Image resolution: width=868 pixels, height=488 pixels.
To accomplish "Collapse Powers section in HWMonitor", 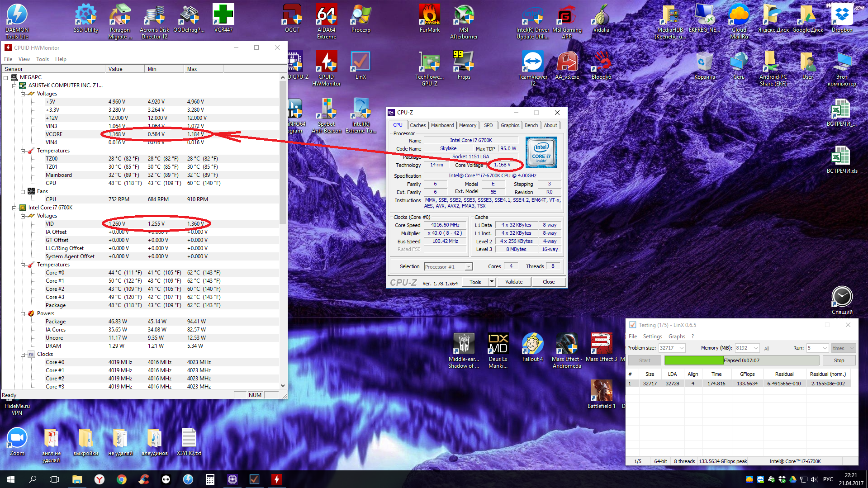I will pyautogui.click(x=23, y=313).
